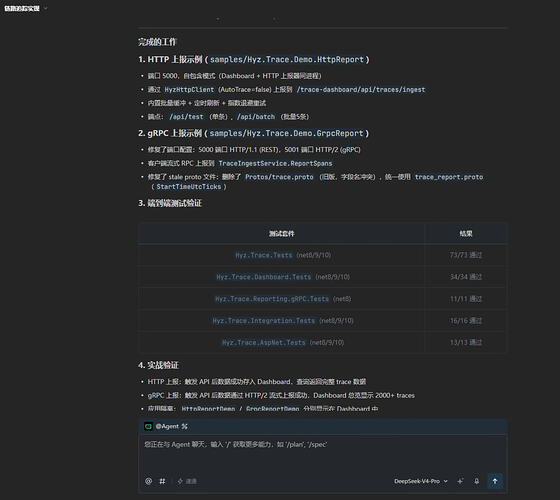Click the /trace-dashboard/api/traces/ingest path
Screen dimensions: 560x500
[361, 90]
